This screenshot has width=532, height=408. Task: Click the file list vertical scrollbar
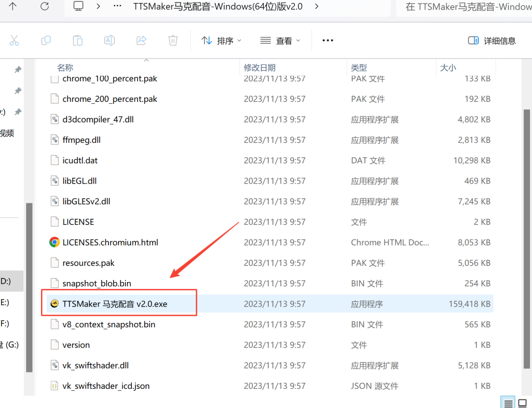point(527,239)
